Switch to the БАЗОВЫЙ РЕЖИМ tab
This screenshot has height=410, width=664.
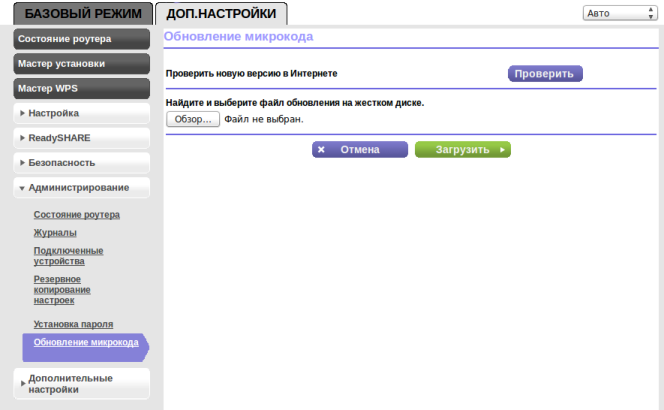pos(83,14)
